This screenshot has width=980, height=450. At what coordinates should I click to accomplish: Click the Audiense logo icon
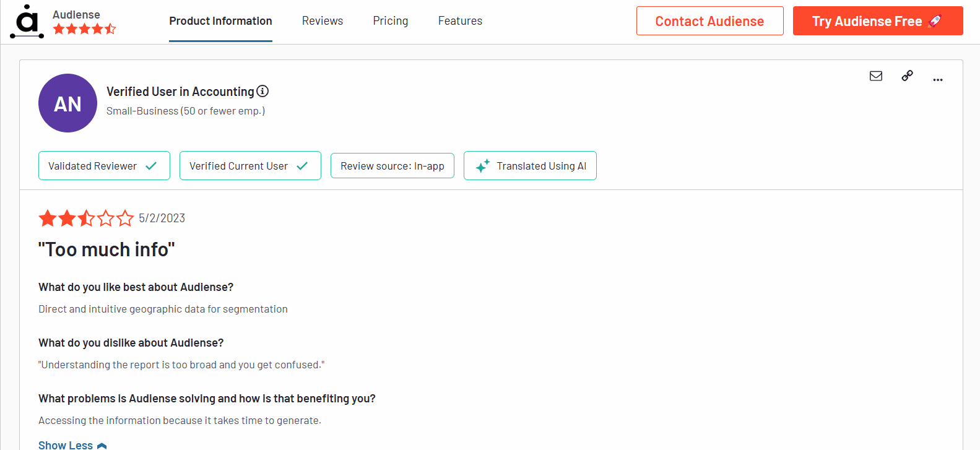(x=27, y=22)
